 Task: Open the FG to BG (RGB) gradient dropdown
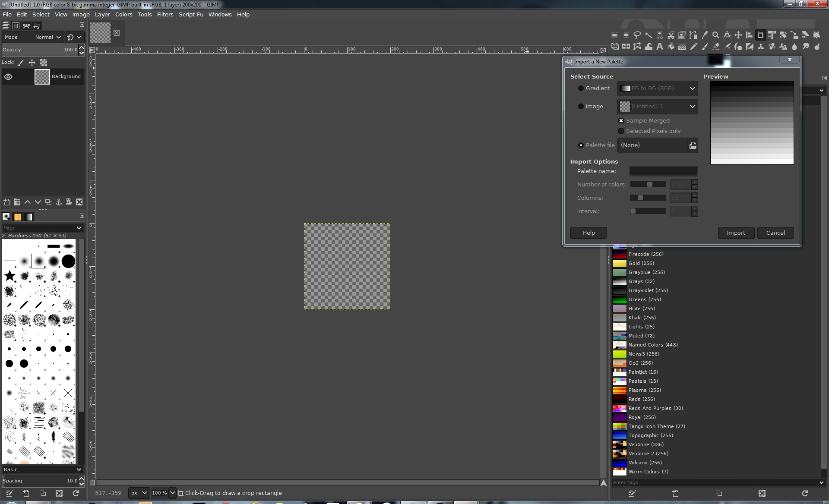pos(658,88)
